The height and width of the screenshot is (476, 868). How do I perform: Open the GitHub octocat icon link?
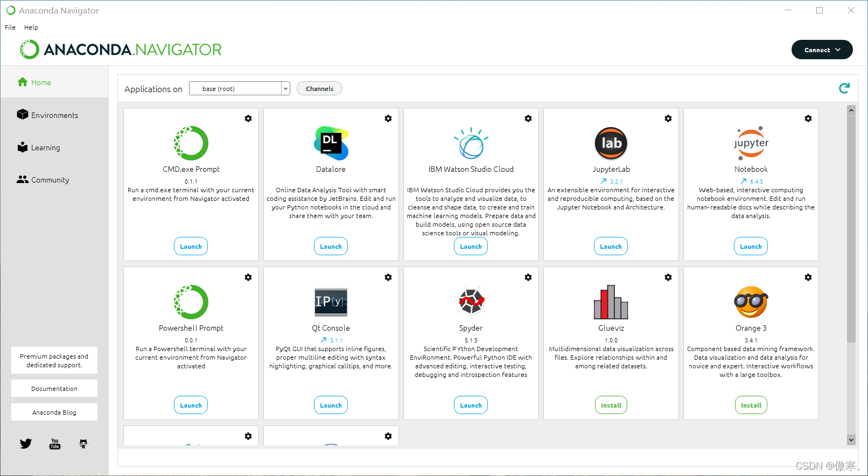click(83, 444)
